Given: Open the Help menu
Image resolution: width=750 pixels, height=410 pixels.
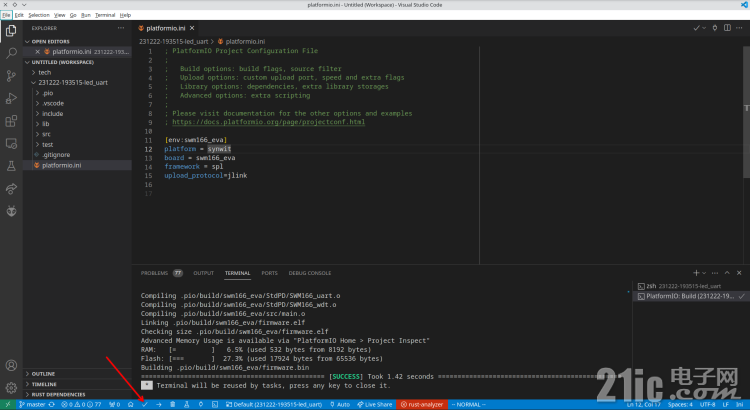Looking at the screenshot, I should [125, 15].
